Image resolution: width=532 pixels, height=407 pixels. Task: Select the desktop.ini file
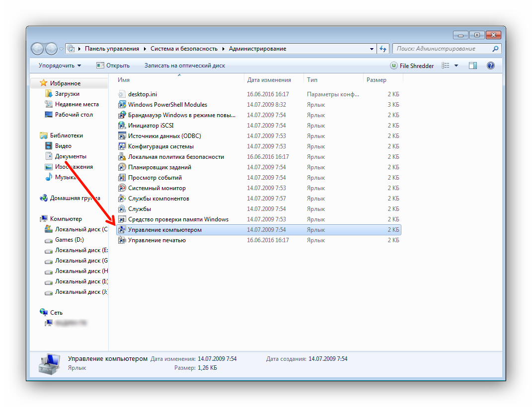142,94
